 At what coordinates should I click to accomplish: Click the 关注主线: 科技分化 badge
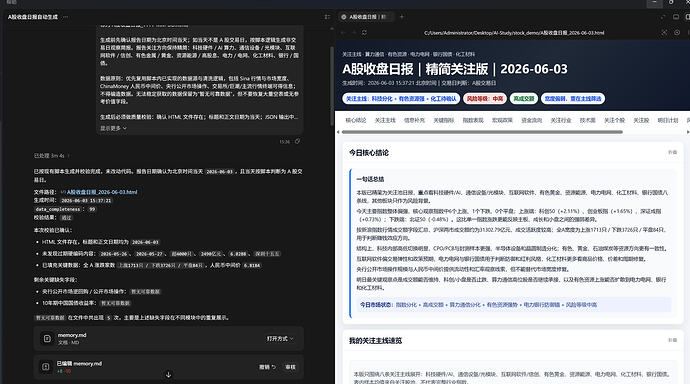point(401,99)
